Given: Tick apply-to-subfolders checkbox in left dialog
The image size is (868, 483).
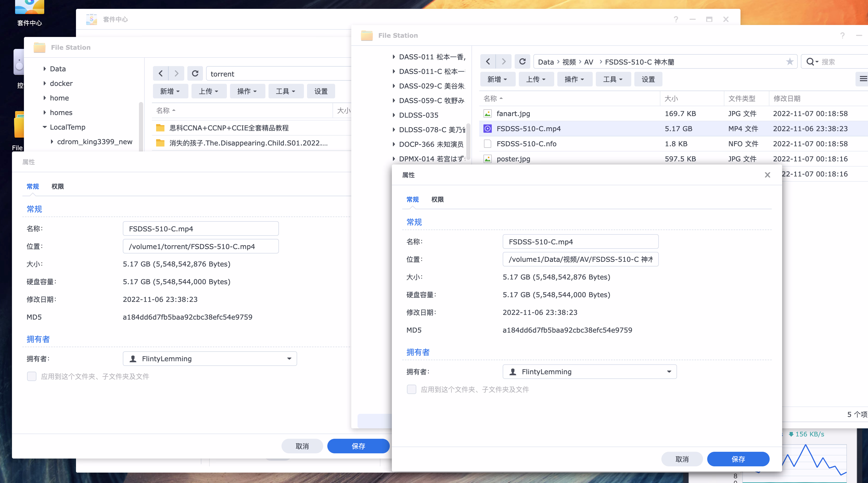Looking at the screenshot, I should click(x=32, y=376).
